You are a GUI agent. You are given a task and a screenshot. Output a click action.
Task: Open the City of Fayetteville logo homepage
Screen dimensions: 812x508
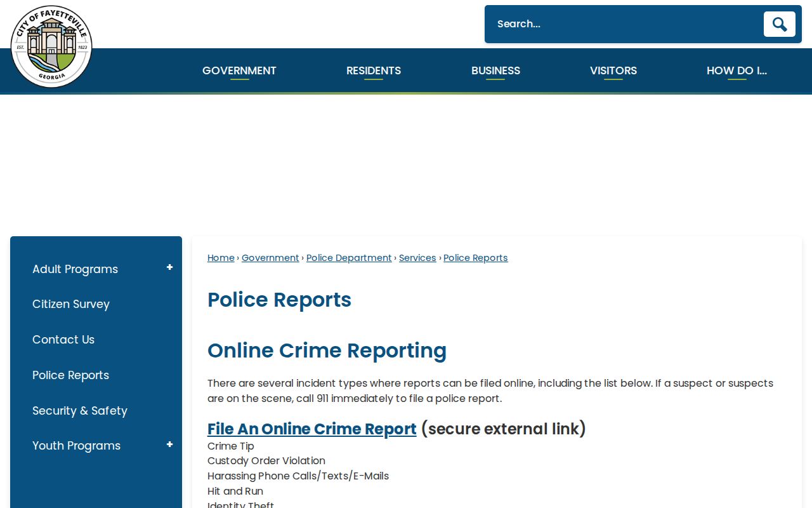[x=51, y=46]
